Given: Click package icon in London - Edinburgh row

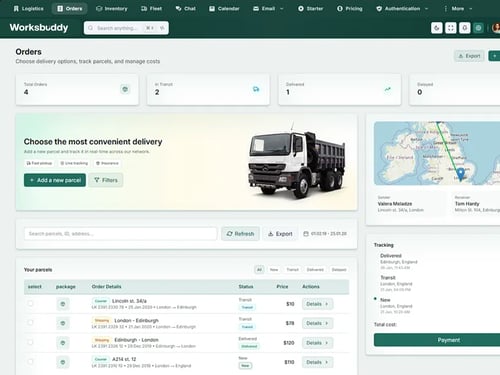Looking at the screenshot, I should (63, 323).
